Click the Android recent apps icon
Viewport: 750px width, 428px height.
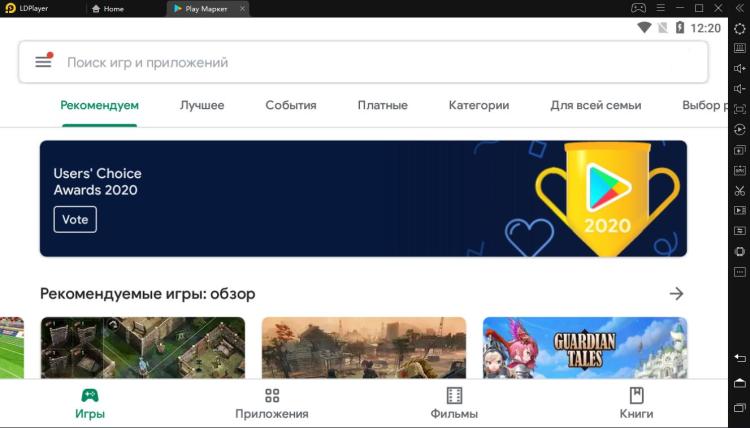point(739,408)
